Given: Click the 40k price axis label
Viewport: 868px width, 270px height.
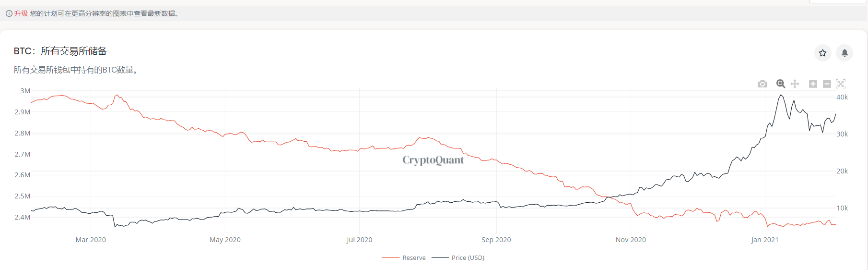Looking at the screenshot, I should [842, 97].
